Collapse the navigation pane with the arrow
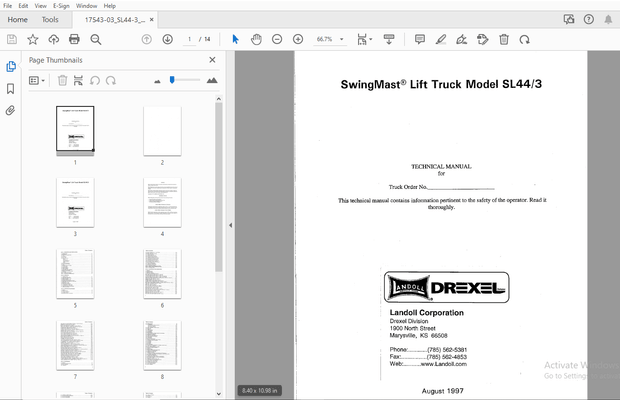The width and height of the screenshot is (620, 400). pyautogui.click(x=230, y=225)
